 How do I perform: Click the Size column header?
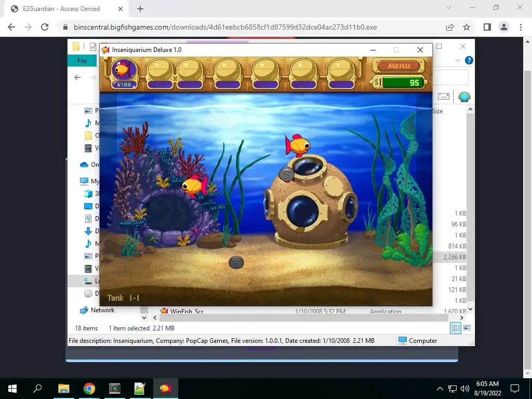point(437,111)
